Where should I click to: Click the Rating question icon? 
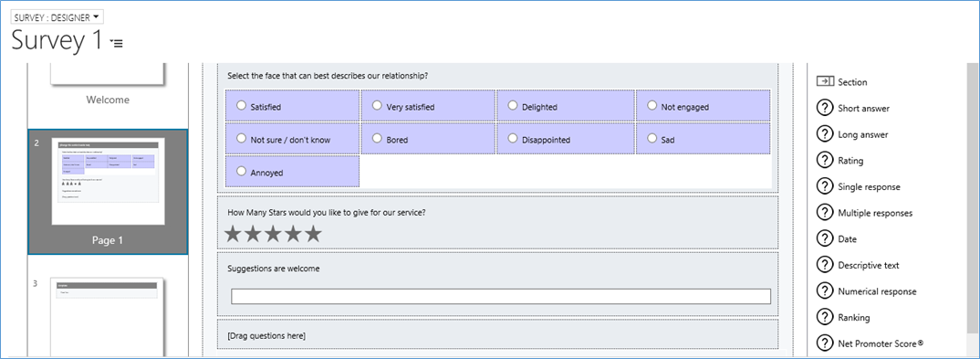point(825,160)
